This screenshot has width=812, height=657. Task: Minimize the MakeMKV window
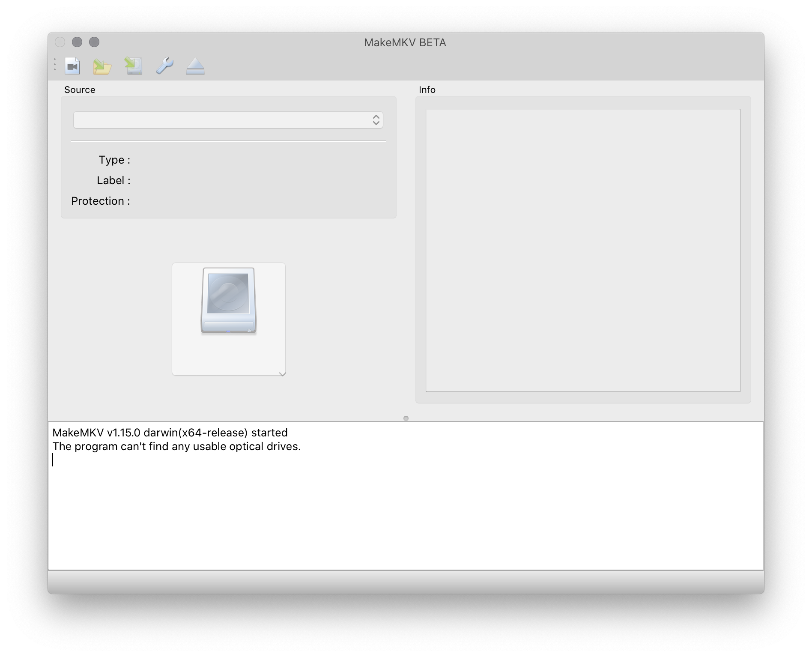tap(77, 42)
